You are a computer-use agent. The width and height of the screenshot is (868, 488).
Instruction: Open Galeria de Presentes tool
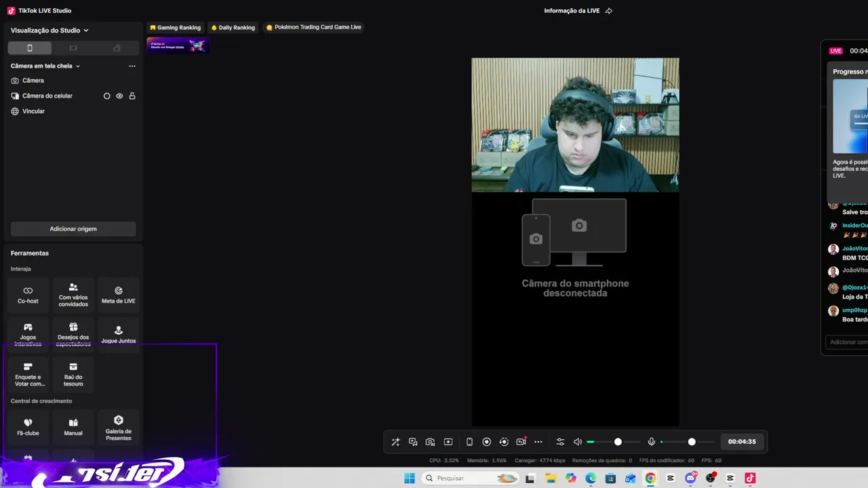[119, 427]
